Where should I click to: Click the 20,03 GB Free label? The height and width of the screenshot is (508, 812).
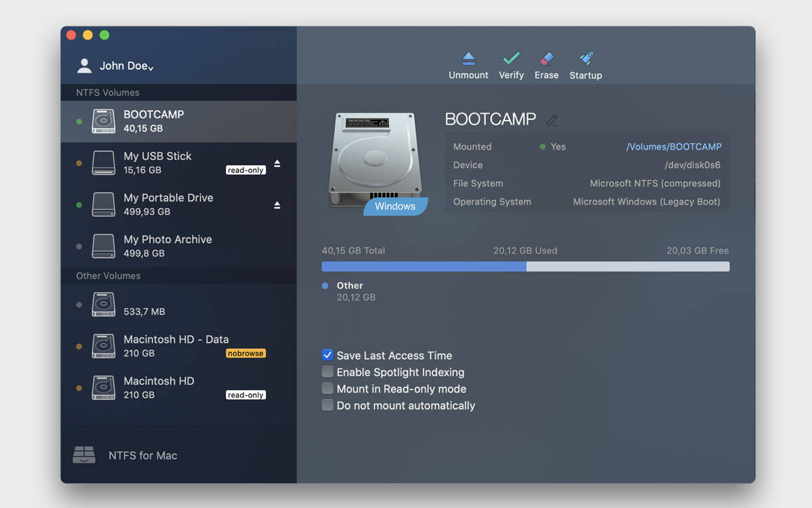[698, 251]
